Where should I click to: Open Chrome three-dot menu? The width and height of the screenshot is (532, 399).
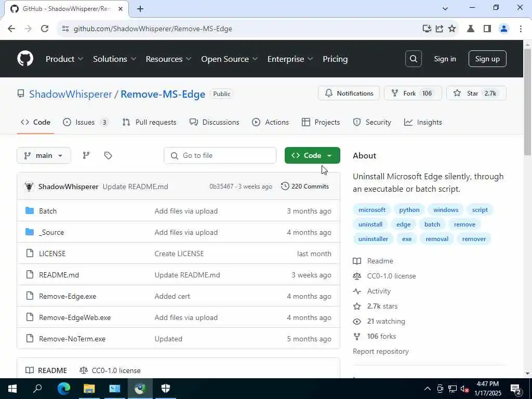(521, 29)
